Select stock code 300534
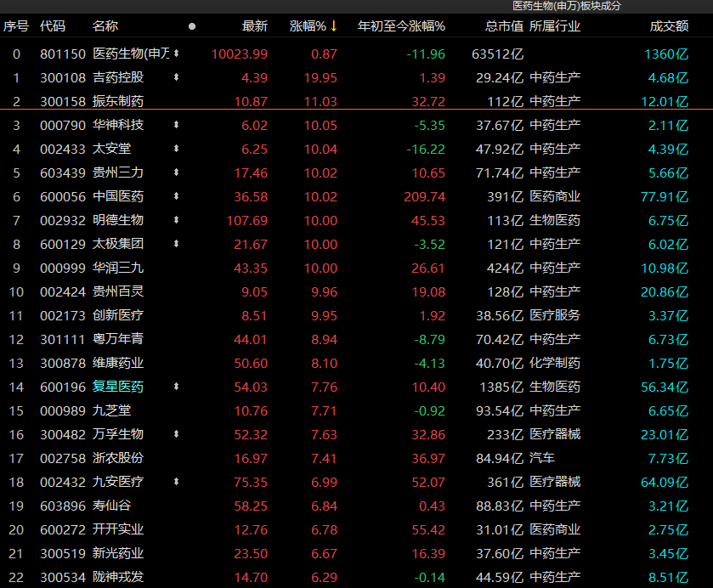This screenshot has height=588, width=713. coord(63,578)
